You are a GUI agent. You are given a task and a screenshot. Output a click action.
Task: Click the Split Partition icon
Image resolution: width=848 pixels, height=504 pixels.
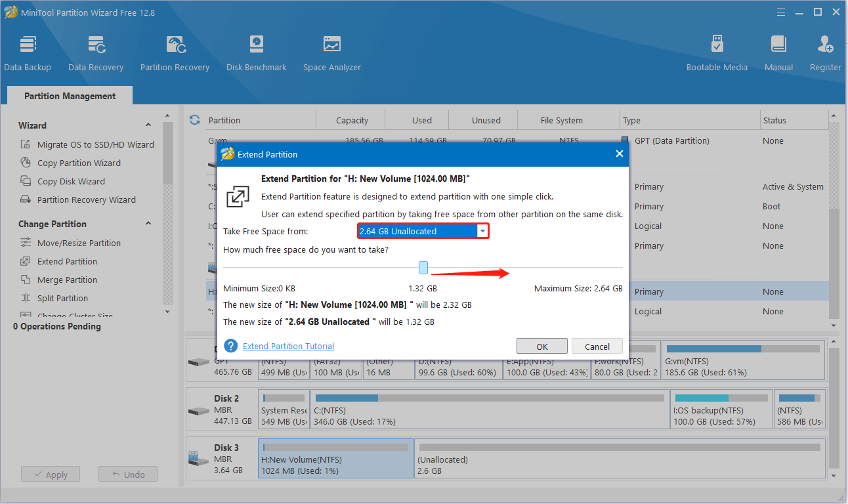[26, 298]
